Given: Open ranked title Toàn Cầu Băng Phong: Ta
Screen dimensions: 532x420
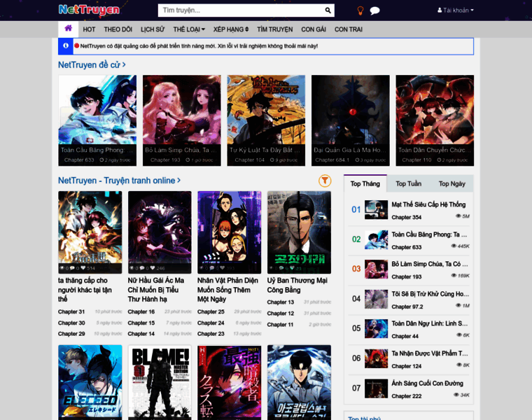Looking at the screenshot, I should [429, 234].
